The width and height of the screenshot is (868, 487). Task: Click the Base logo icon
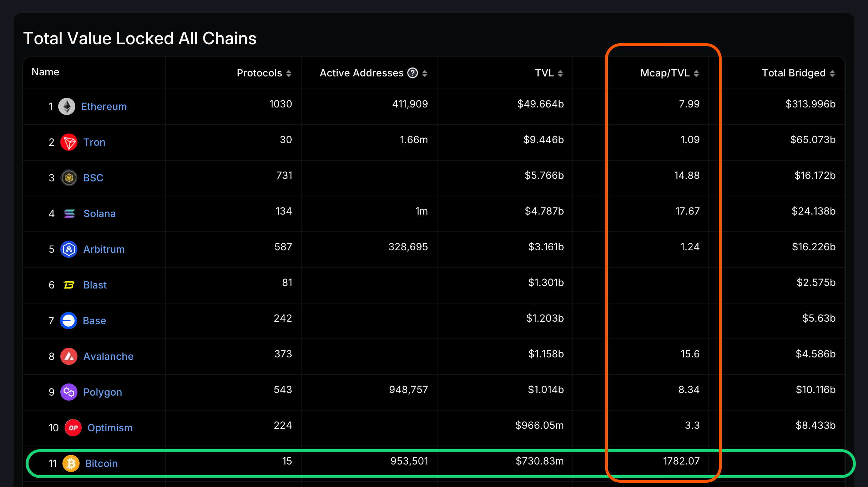point(69,321)
